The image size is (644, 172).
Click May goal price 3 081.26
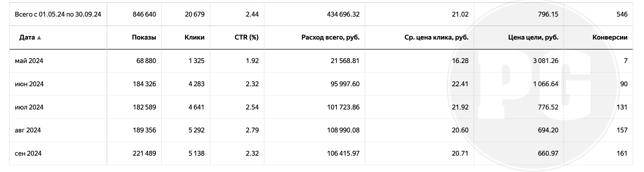click(546, 61)
